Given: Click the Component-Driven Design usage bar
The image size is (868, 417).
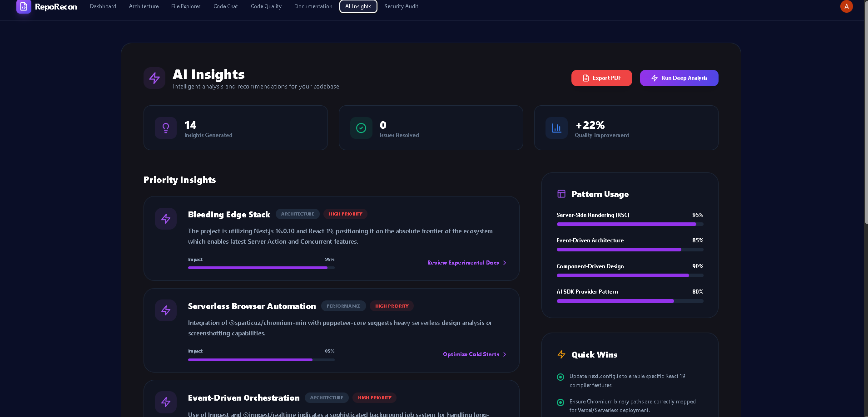Looking at the screenshot, I should coord(630,275).
